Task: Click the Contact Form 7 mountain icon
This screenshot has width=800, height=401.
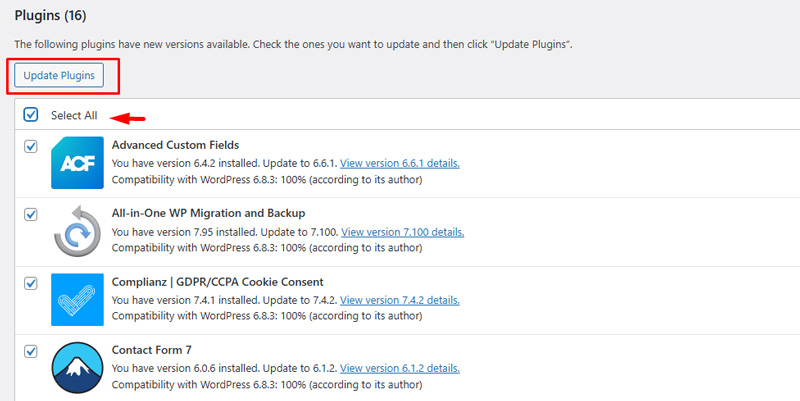Action: [77, 368]
